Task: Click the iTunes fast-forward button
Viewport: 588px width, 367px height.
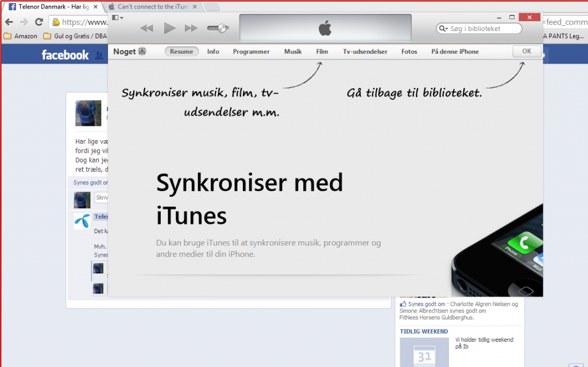Action: [191, 28]
